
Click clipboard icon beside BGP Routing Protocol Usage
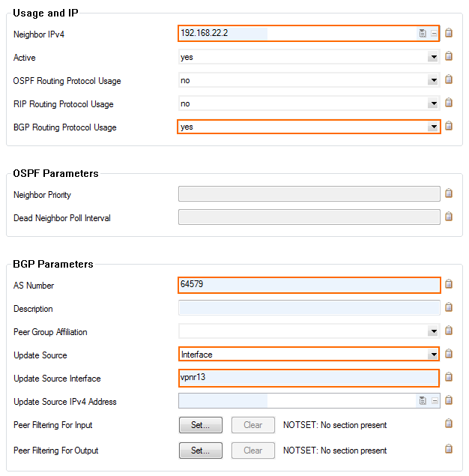(449, 126)
